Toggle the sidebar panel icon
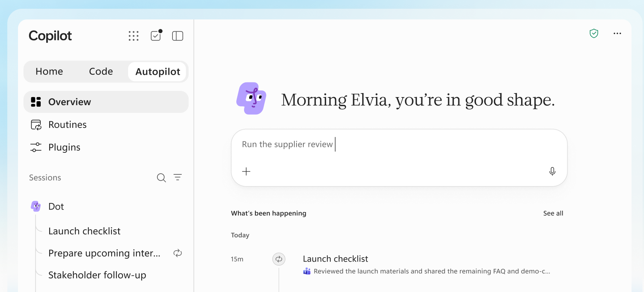Viewport: 644px width, 292px height. [178, 36]
